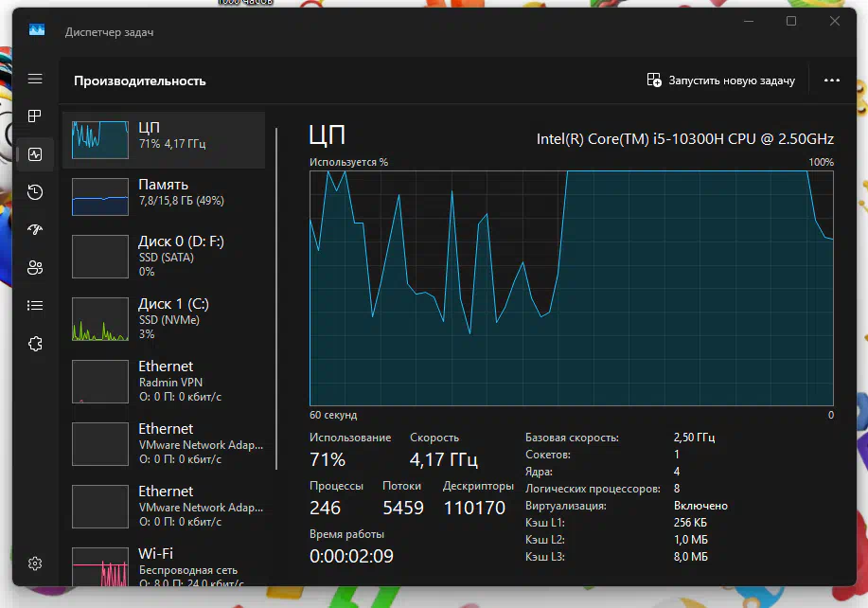The image size is (868, 608).
Task: Select the ЦП performance item
Action: [x=164, y=139]
